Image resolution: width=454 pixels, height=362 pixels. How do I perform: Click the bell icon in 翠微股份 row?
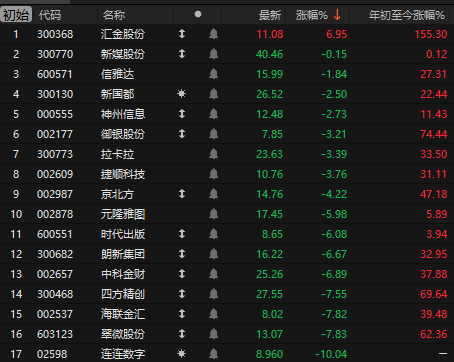[x=213, y=334]
